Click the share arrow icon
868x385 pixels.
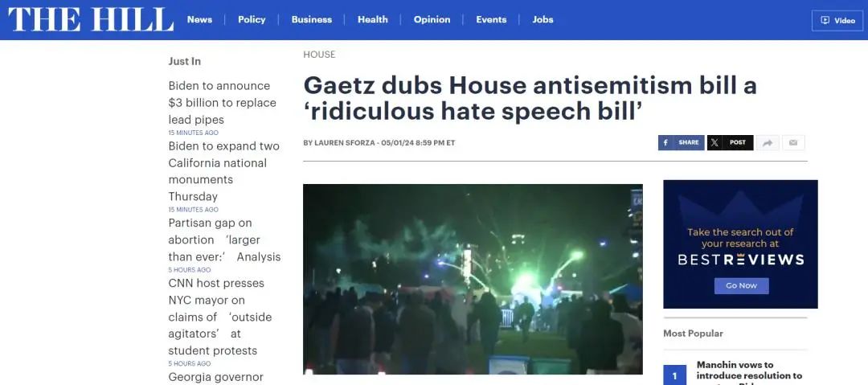[768, 143]
